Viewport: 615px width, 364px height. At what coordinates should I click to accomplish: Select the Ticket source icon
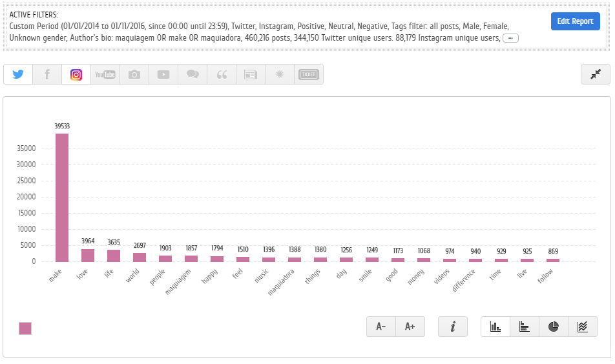point(309,74)
